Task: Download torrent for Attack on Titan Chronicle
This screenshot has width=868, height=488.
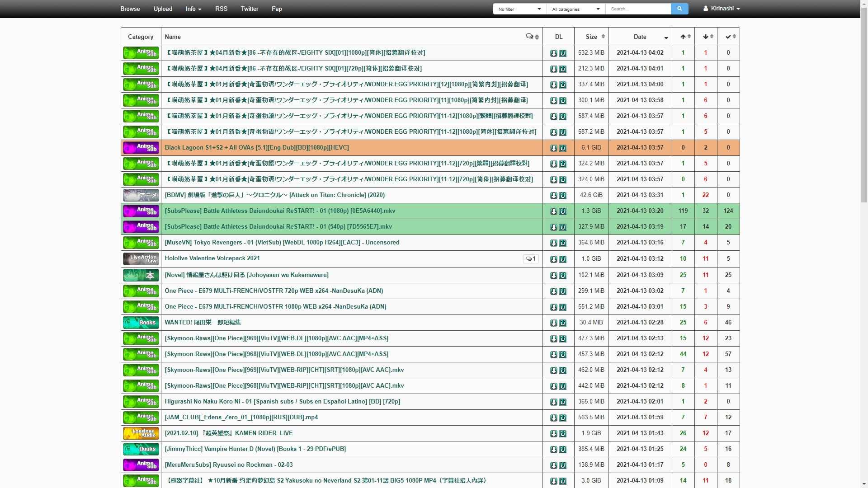Action: pyautogui.click(x=553, y=196)
